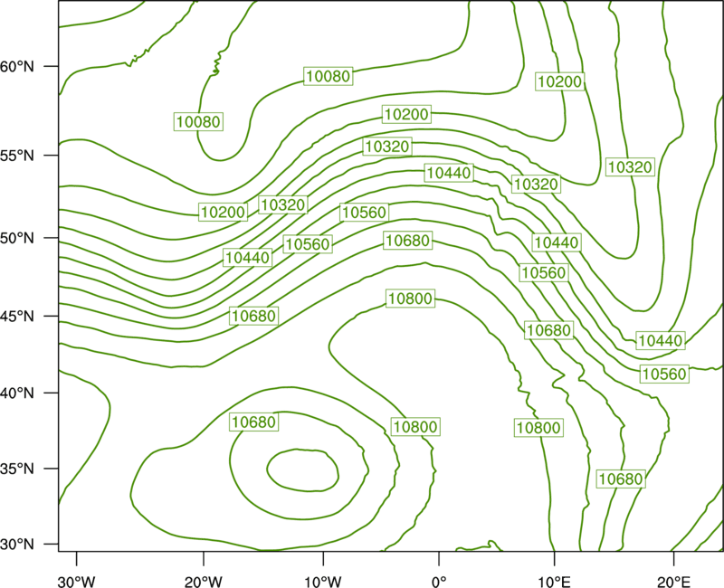Click the 60°N latitude axis label
Image resolution: width=724 pixels, height=588 pixels.
point(17,67)
